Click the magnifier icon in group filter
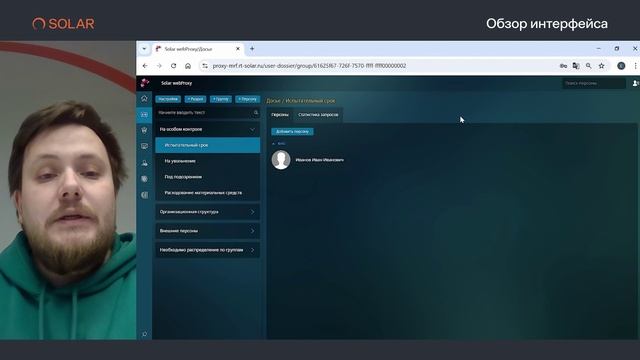The image size is (640, 360). pos(256,112)
